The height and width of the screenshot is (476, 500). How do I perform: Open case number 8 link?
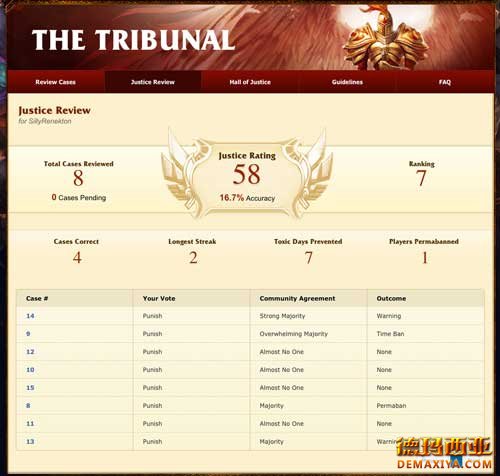tap(28, 406)
